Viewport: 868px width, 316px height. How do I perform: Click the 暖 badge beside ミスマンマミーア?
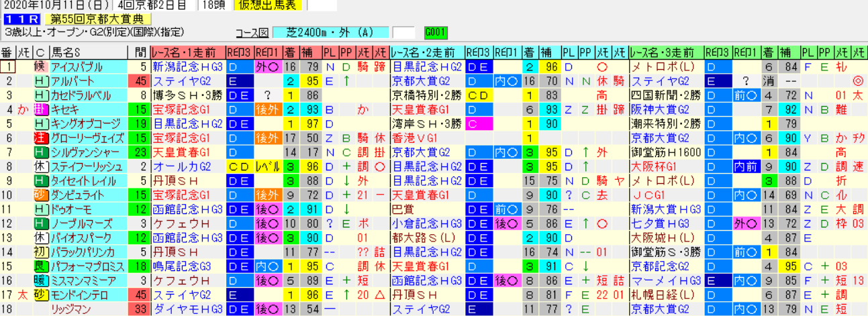point(42,280)
